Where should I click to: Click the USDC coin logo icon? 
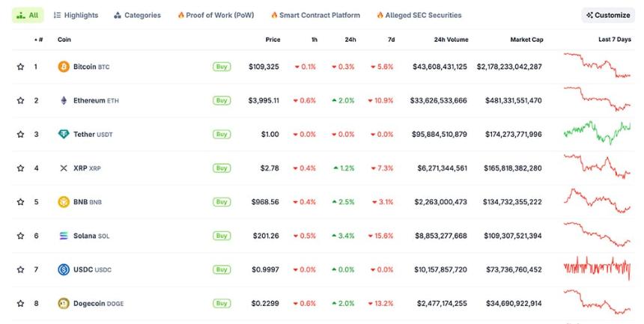pyautogui.click(x=64, y=269)
